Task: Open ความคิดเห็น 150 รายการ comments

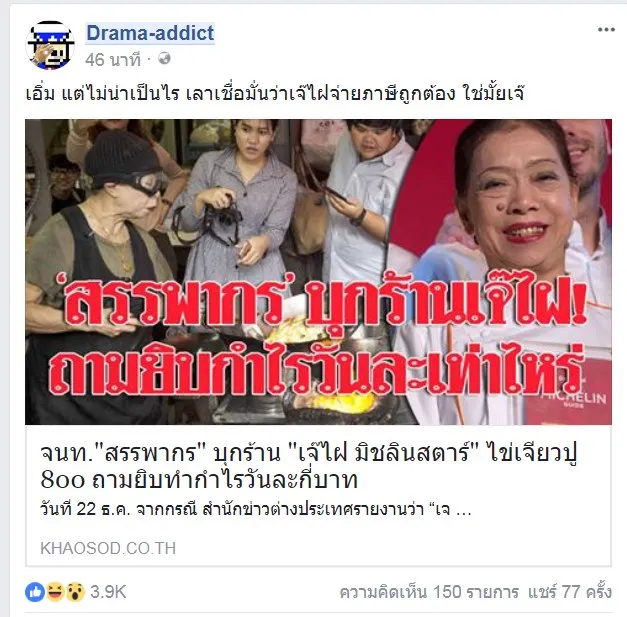Action: (x=429, y=592)
